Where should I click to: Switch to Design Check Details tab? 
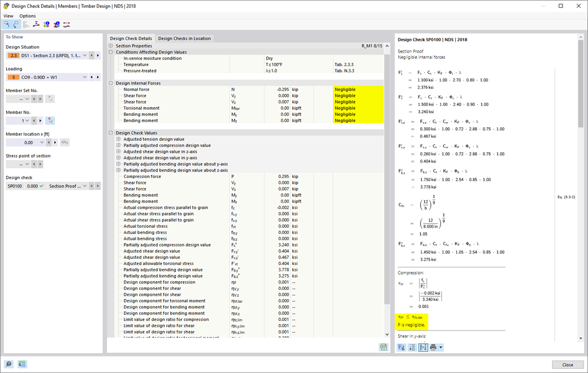pos(131,38)
